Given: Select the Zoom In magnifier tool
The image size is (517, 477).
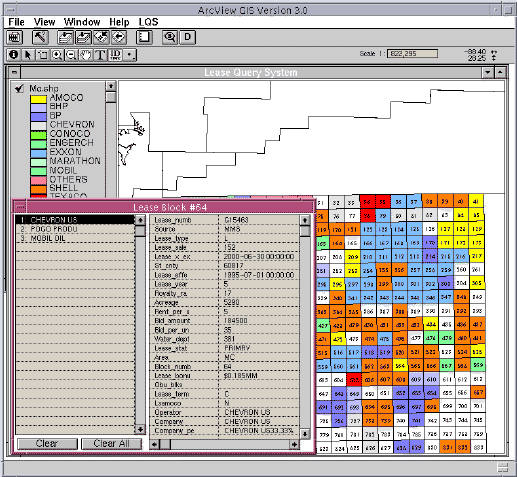Looking at the screenshot, I should pyautogui.click(x=57, y=55).
